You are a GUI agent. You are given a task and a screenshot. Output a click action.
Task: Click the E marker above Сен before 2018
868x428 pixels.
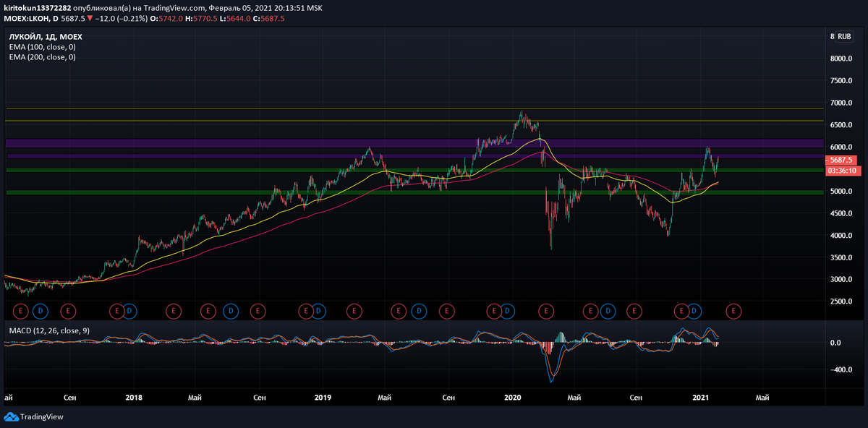click(68, 310)
